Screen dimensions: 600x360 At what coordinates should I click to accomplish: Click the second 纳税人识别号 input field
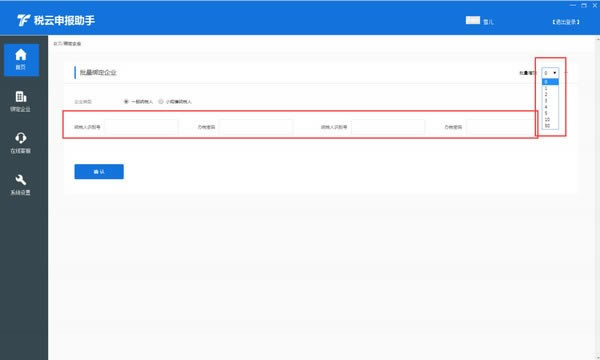(388, 127)
